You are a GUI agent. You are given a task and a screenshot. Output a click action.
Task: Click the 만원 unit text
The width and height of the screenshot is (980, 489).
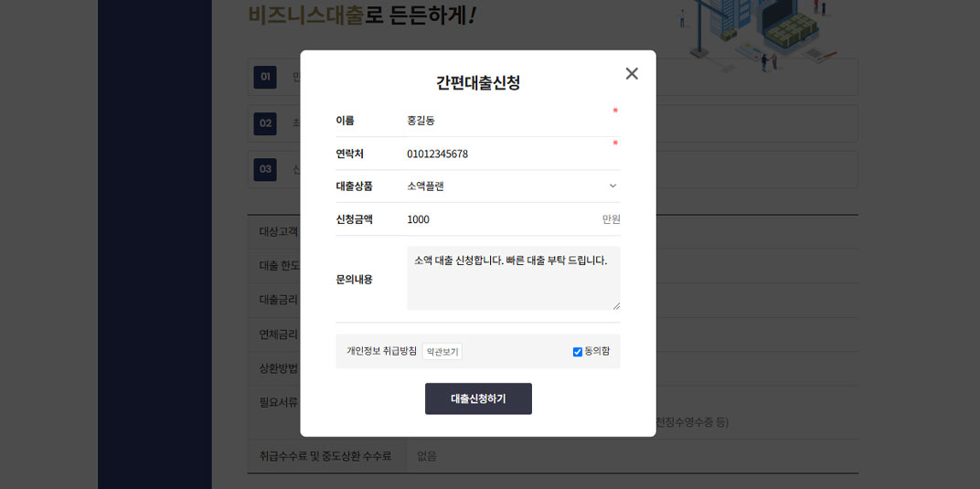tap(612, 219)
